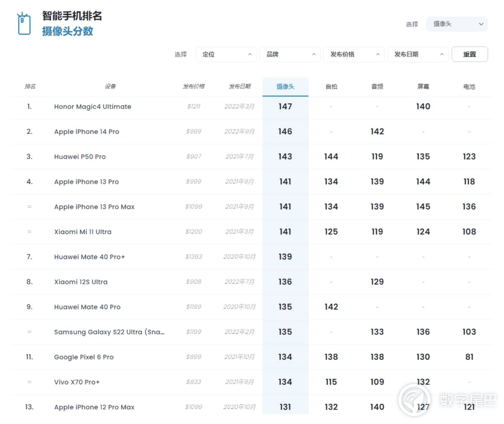Open Samsung Galaxy S22 Ultra link
The width and height of the screenshot is (504, 424).
tap(109, 332)
